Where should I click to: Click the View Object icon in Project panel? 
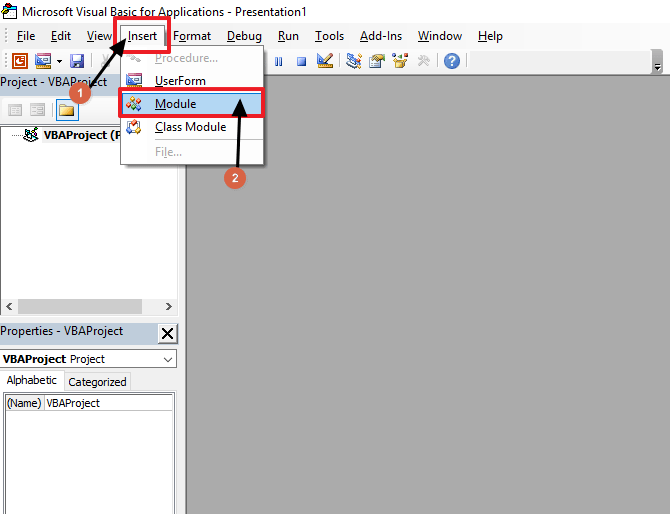(38, 110)
